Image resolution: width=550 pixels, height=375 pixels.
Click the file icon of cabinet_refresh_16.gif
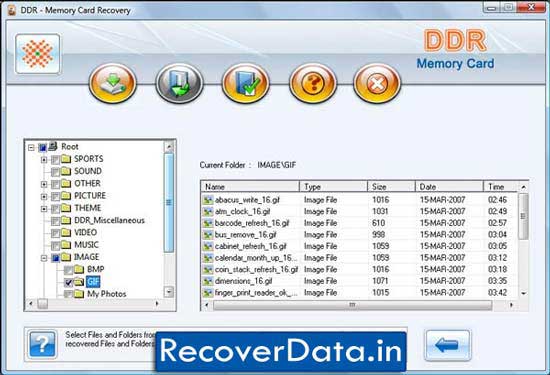[x=208, y=246]
